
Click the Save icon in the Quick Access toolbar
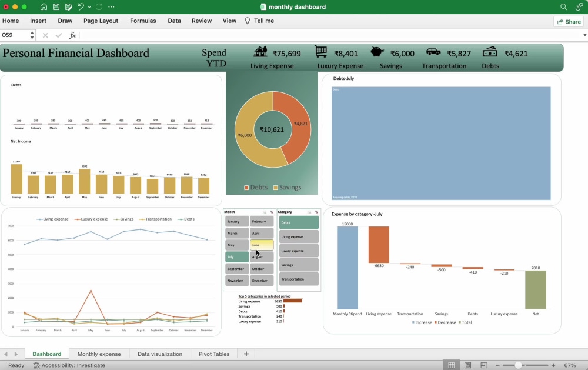55,7
